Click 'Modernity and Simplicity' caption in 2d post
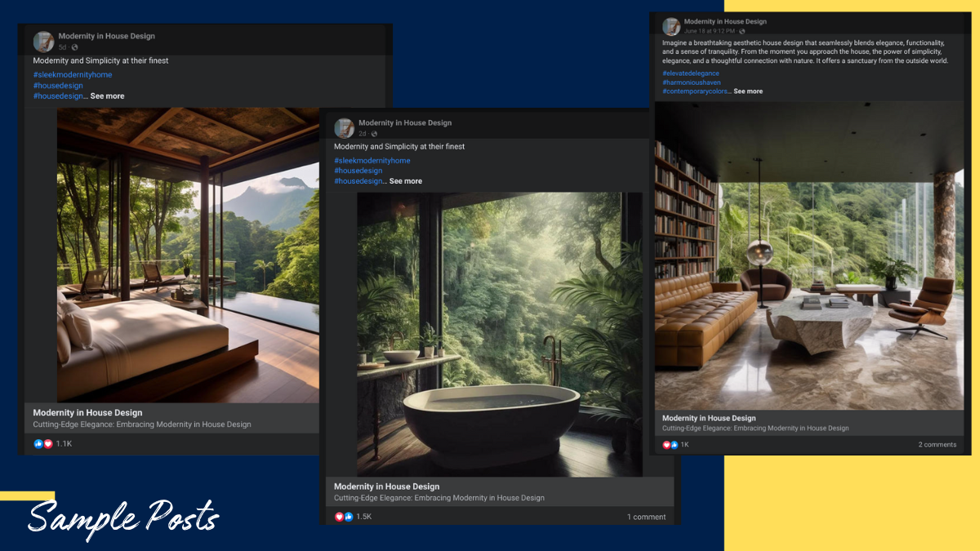The height and width of the screenshot is (551, 980). coord(399,147)
